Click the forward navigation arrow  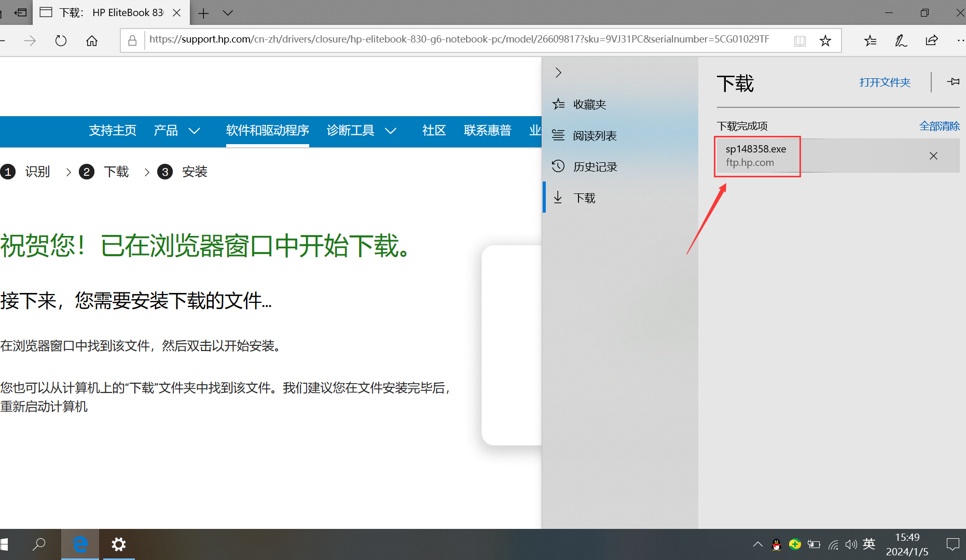(x=30, y=40)
